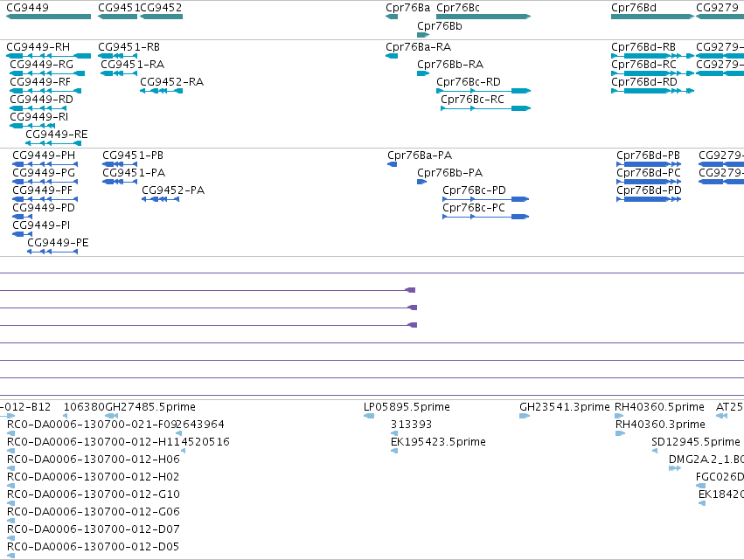Select protein CG9449-PI
744x560 pixels.
click(41, 225)
